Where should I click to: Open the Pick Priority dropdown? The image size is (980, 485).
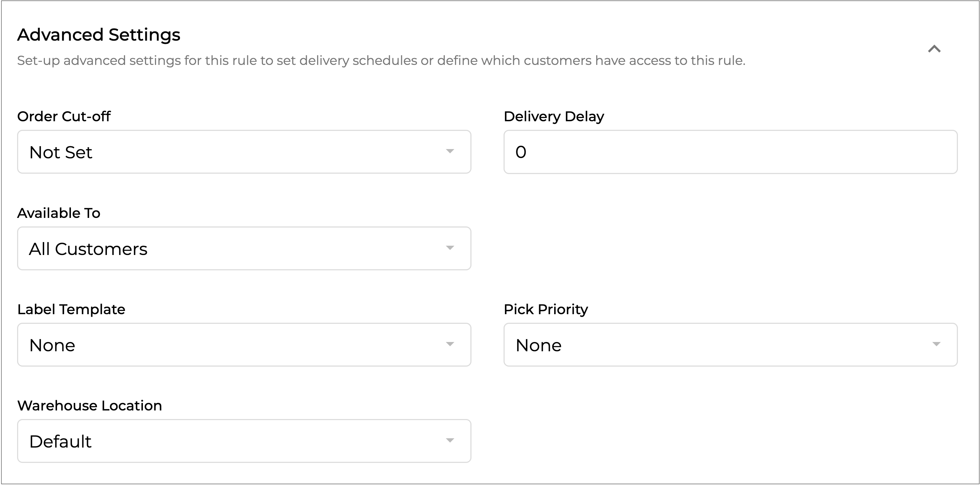click(x=730, y=345)
